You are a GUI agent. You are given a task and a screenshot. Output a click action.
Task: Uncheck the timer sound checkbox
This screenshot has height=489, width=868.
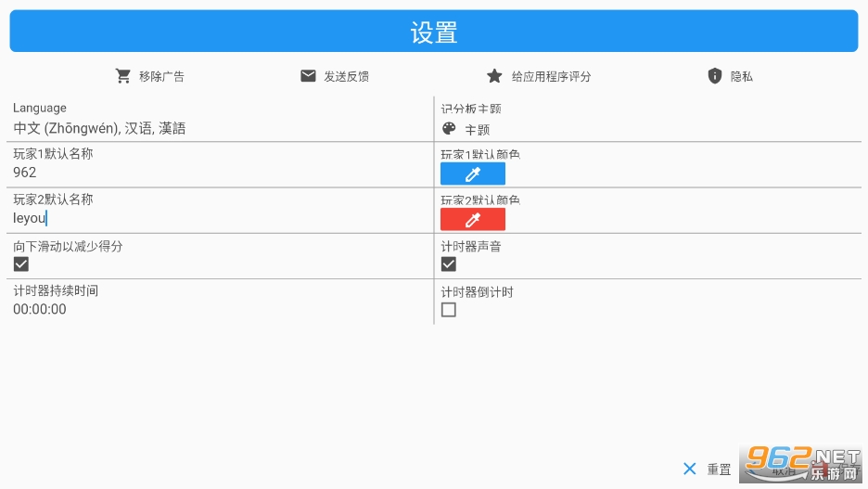pyautogui.click(x=449, y=264)
